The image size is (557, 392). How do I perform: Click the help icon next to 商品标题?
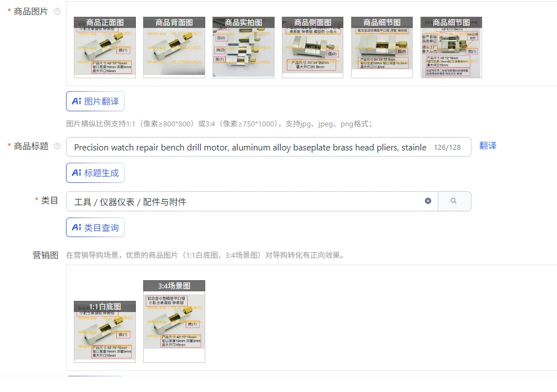coord(57,147)
